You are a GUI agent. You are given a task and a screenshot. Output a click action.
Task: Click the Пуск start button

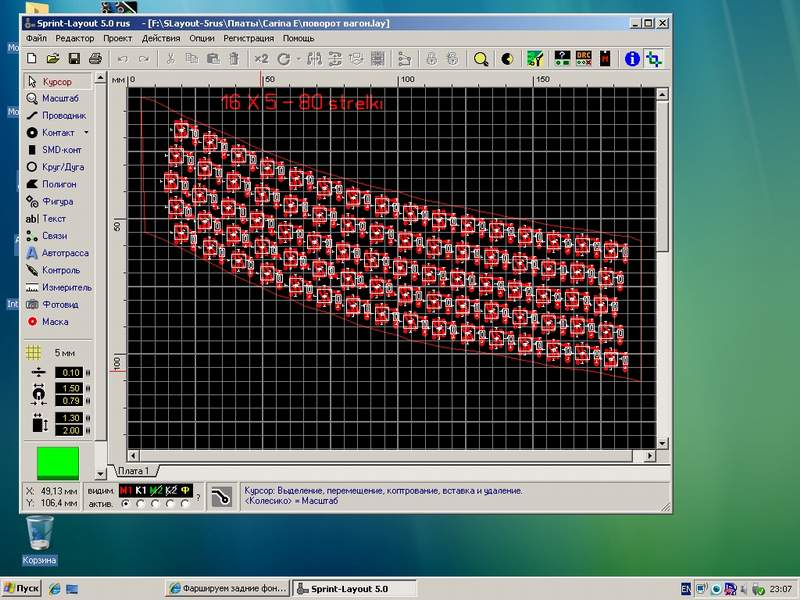tap(22, 588)
